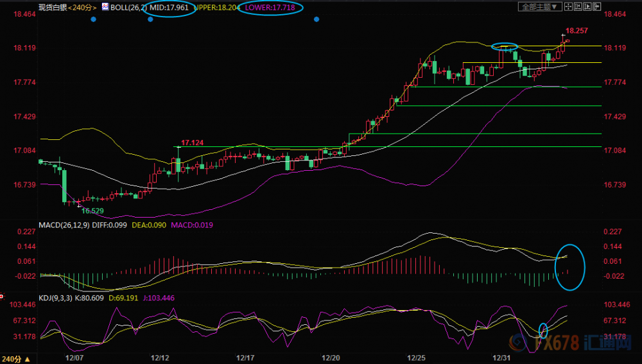Screen dimensions: 642x364
Task: Click the 16.529 low price label
Action: point(92,211)
